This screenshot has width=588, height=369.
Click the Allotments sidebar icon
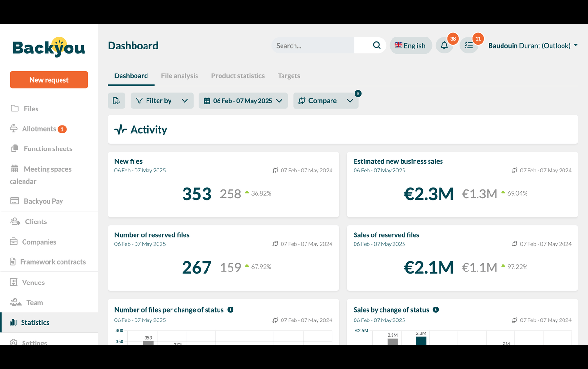coord(14,129)
